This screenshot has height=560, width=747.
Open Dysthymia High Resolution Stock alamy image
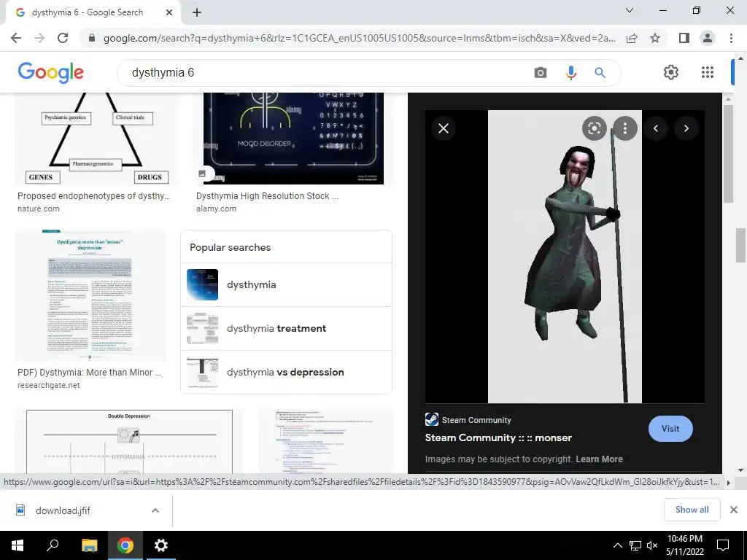(x=293, y=139)
